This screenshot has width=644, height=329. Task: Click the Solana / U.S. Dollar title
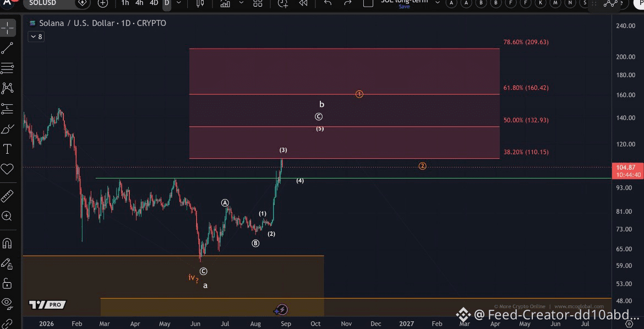click(x=77, y=24)
